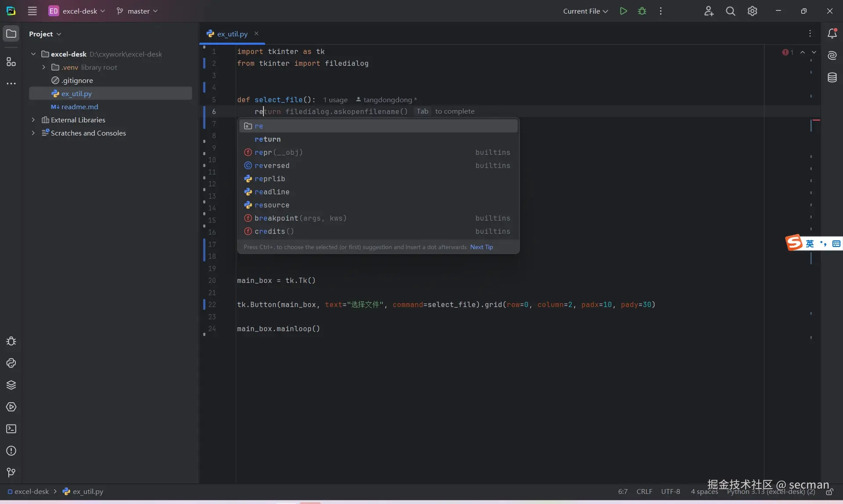Open the AI Assistant panel

[832, 55]
